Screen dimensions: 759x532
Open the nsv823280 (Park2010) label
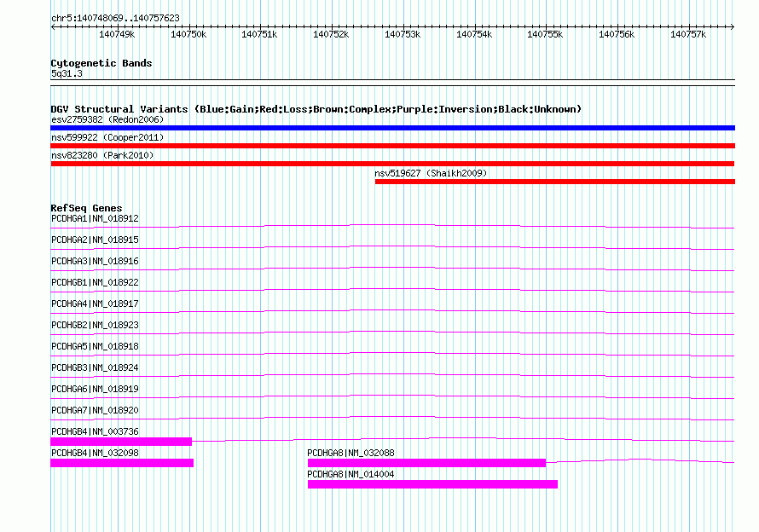click(102, 155)
